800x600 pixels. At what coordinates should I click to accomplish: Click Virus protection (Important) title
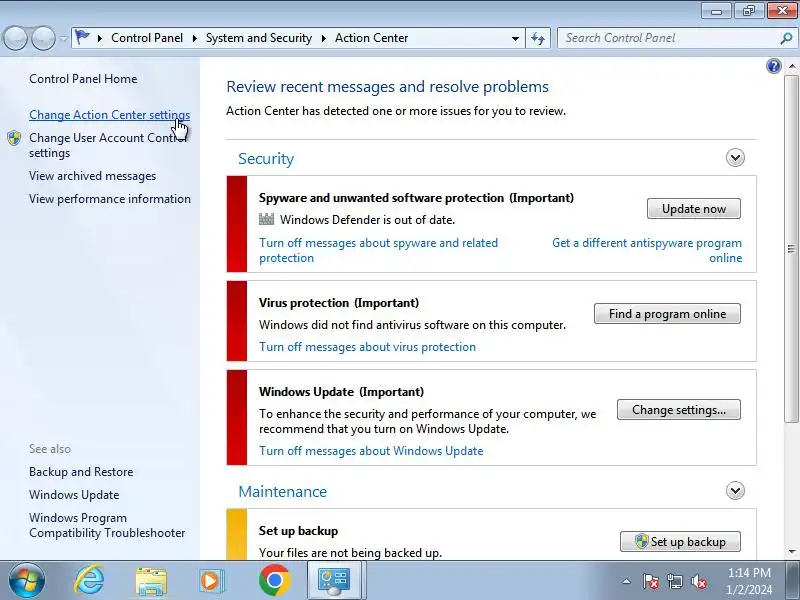339,303
